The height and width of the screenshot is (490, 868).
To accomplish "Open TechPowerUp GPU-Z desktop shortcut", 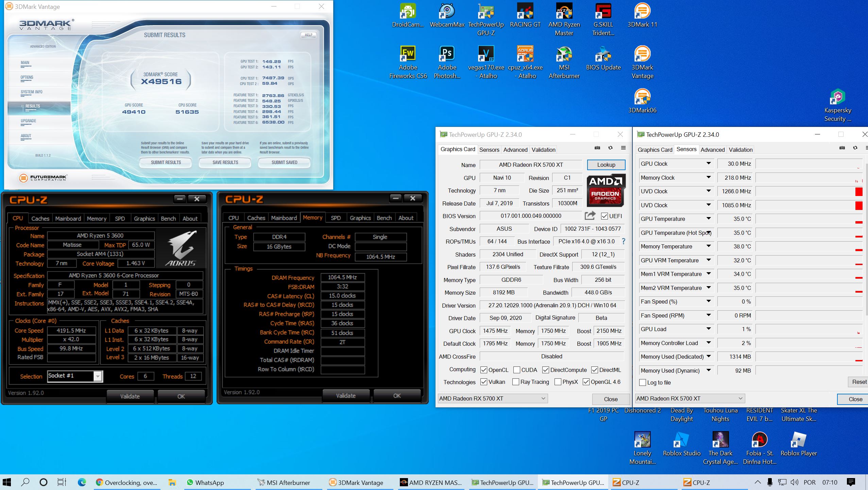I will tap(486, 19).
